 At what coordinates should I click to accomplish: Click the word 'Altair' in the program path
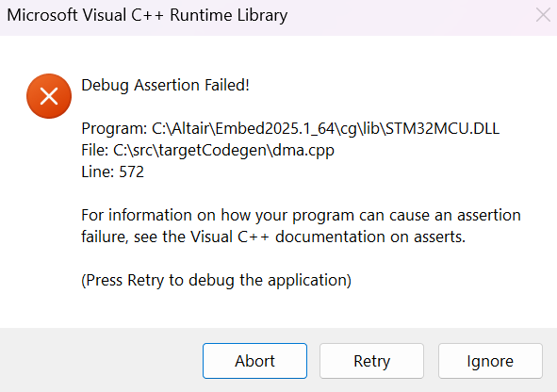pyautogui.click(x=190, y=128)
